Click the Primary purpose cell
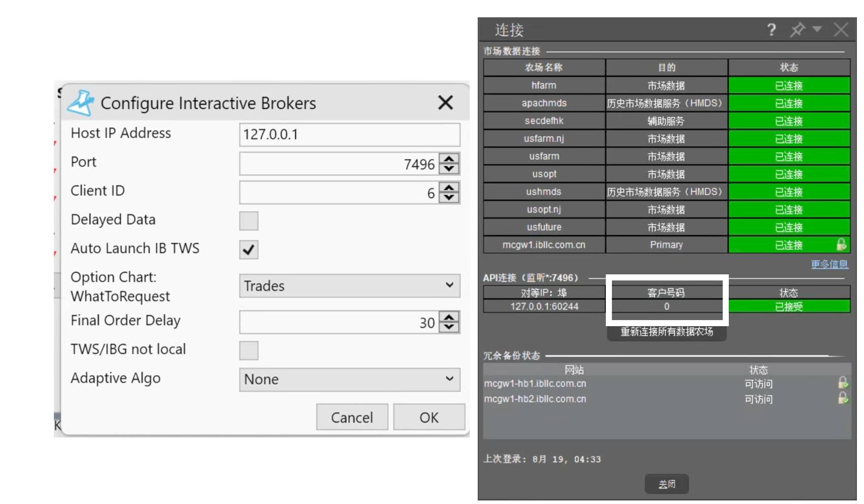 point(666,245)
